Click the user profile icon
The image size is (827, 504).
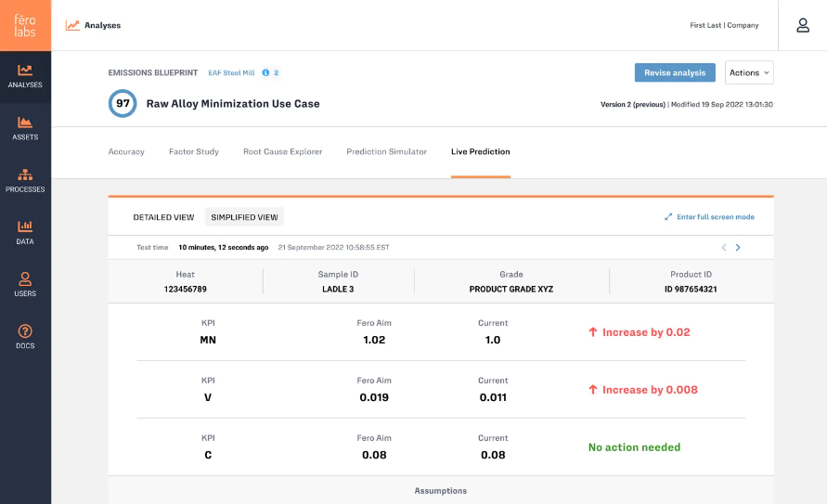[x=803, y=25]
